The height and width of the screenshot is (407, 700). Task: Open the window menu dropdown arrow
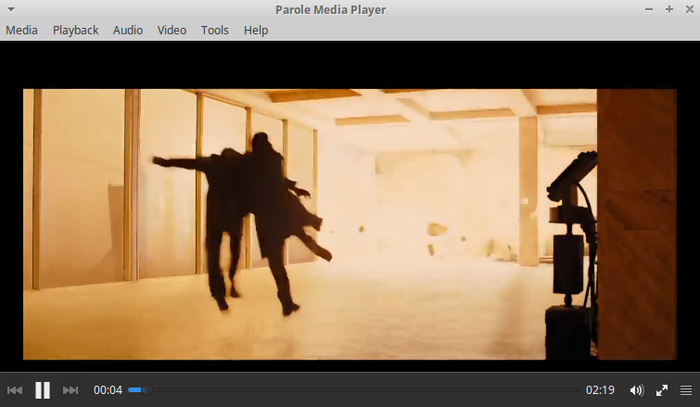11,9
